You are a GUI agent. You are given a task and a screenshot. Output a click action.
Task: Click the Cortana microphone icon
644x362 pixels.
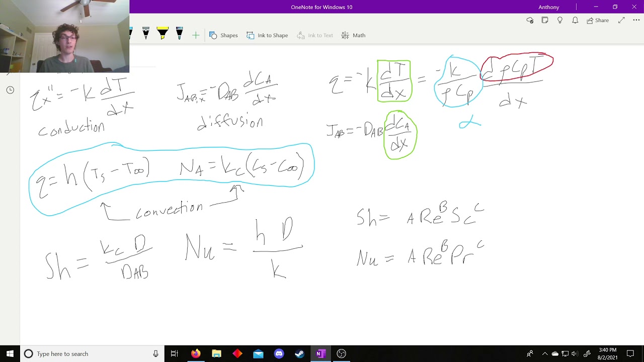click(155, 353)
